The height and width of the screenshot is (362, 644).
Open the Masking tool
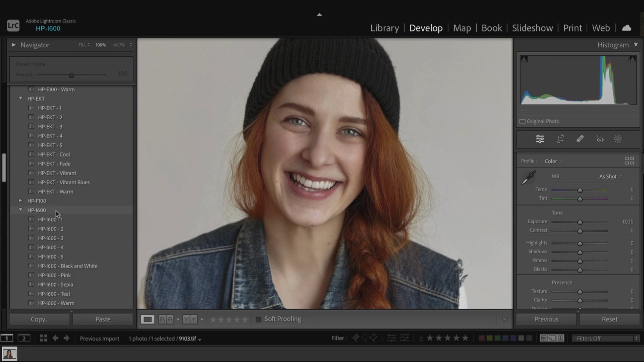tap(618, 139)
